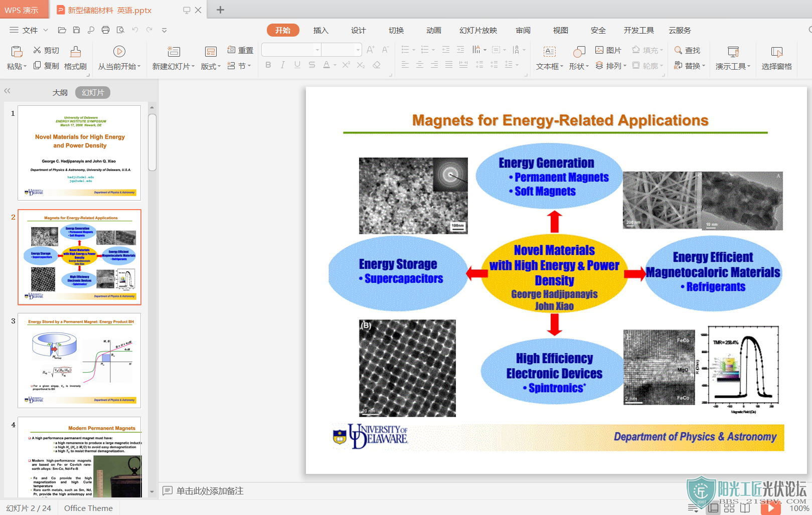This screenshot has width=812, height=515.
Task: Switch to the 设计 Design tab
Action: tap(358, 30)
